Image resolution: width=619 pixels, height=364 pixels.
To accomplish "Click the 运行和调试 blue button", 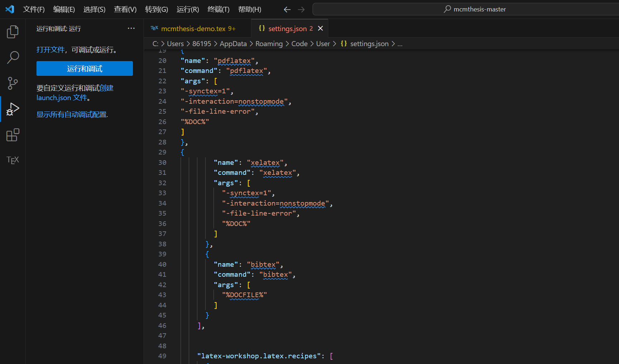I will pyautogui.click(x=84, y=68).
